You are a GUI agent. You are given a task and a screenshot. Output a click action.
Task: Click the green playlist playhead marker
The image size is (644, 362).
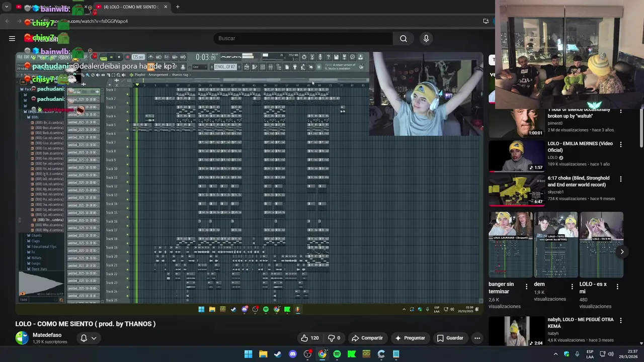tap(136, 84)
